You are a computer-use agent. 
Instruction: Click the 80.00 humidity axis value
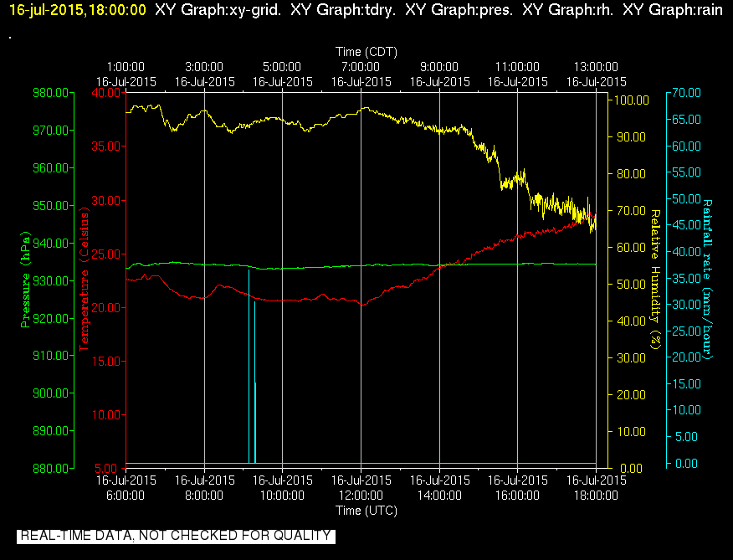click(631, 173)
